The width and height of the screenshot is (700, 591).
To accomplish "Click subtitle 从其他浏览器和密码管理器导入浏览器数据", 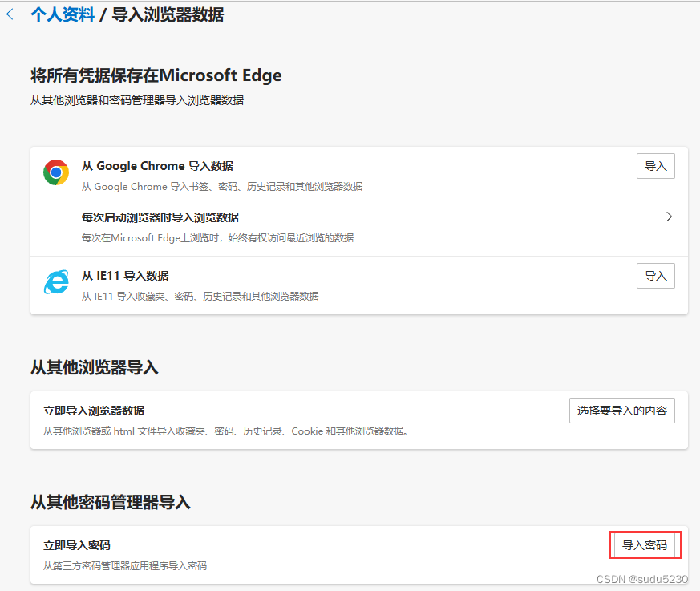I will (137, 100).
